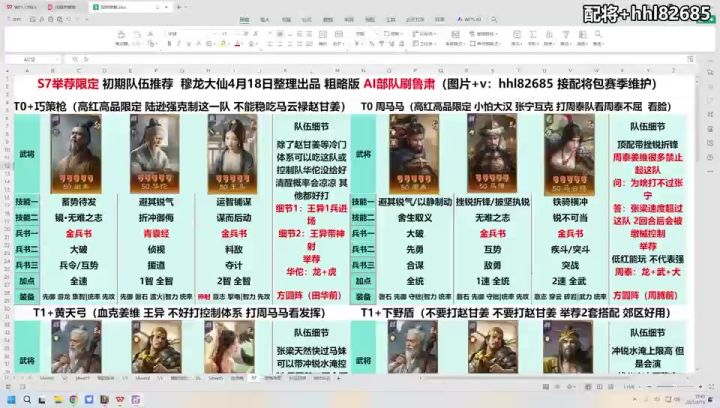Click the Find magnifier icon in ribbon

tap(598, 34)
